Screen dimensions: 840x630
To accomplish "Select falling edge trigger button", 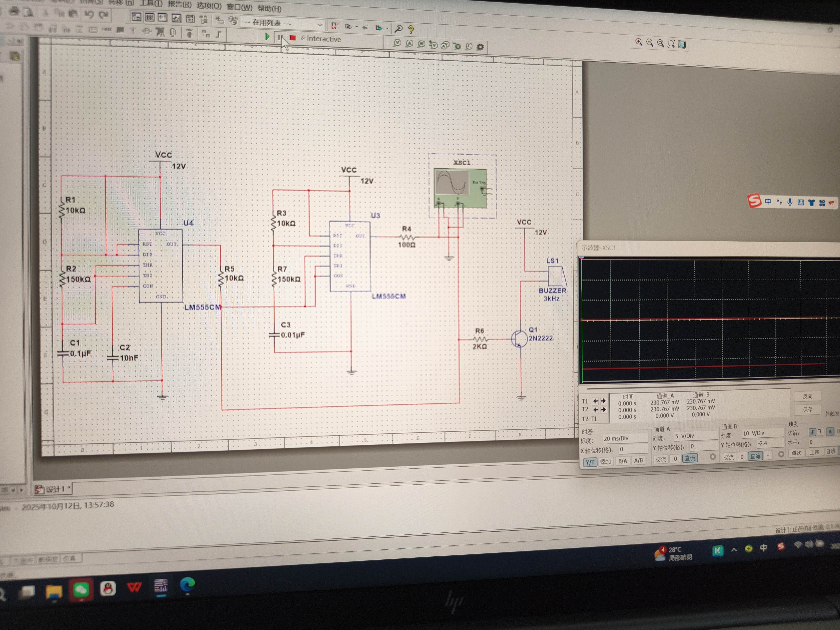I will pos(820,432).
